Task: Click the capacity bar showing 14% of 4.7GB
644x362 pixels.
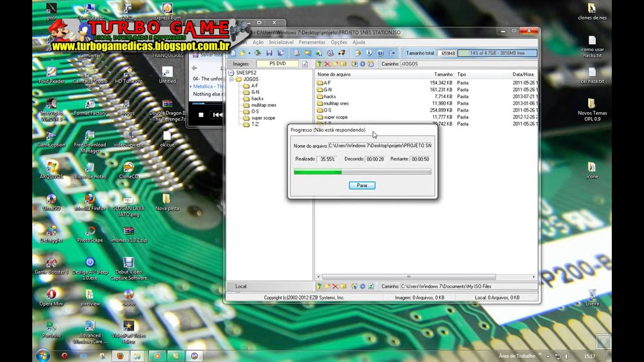Action: pos(497,53)
